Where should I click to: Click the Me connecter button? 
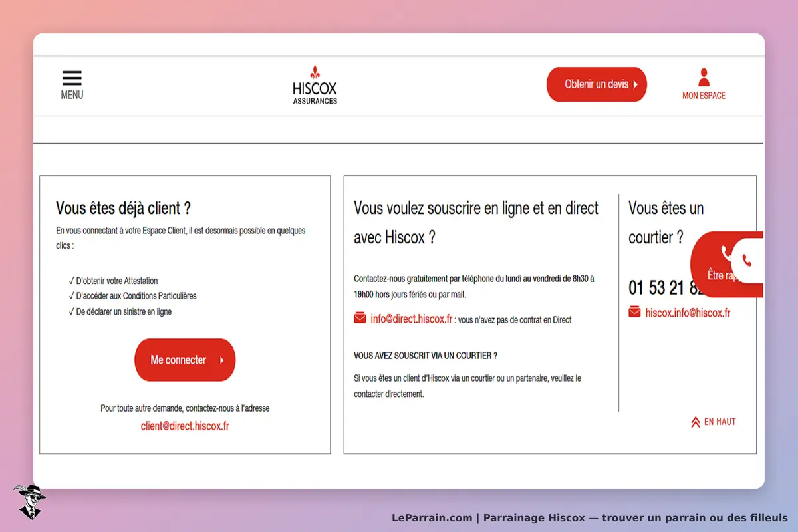(x=185, y=360)
